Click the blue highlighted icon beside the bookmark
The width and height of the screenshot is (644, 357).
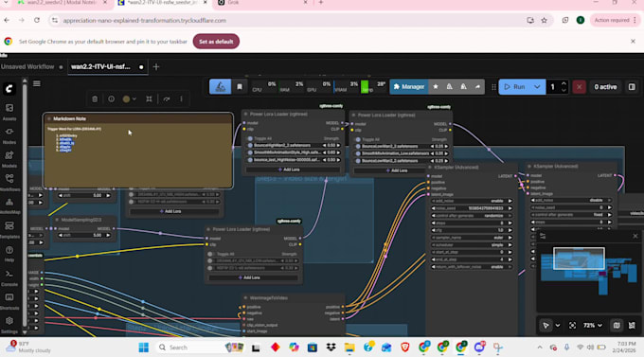[x=220, y=87]
